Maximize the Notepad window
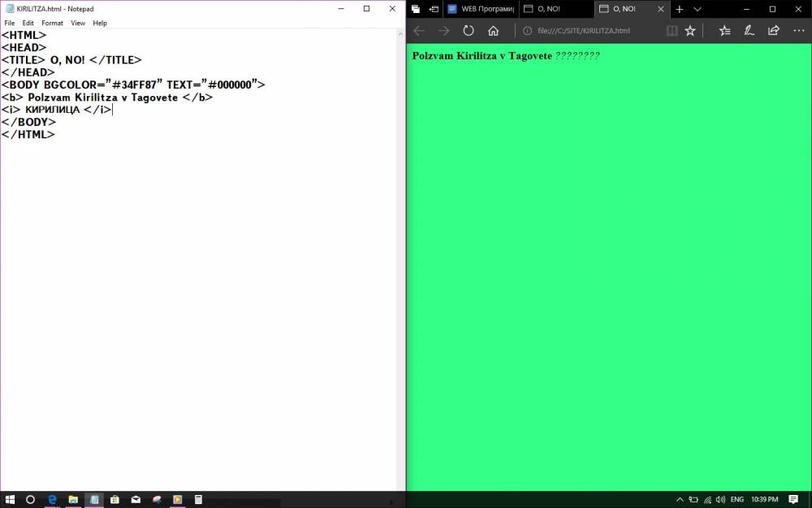Screen dimensions: 812x508 (x=367, y=9)
